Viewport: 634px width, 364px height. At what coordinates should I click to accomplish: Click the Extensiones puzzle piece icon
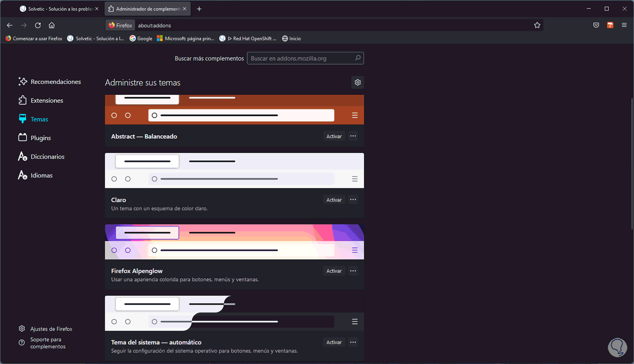point(23,100)
